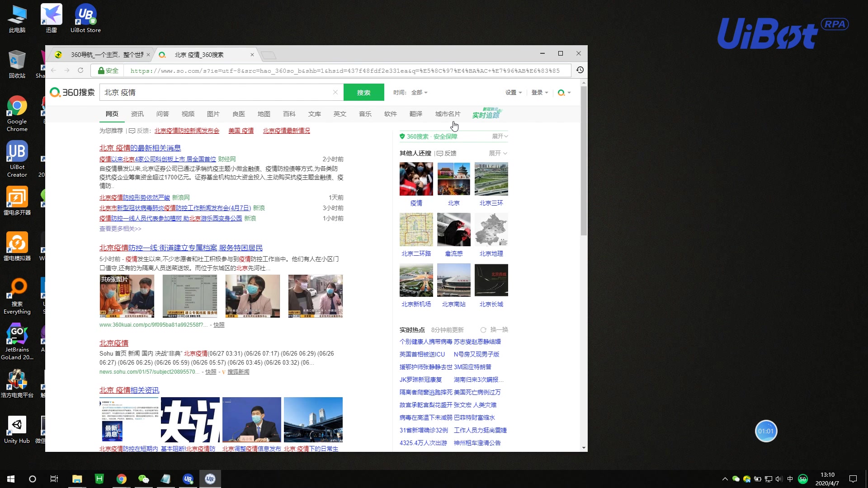Open the 北京疫情防控新闻发布会 feedback link
The image size is (868, 488).
pyautogui.click(x=187, y=131)
